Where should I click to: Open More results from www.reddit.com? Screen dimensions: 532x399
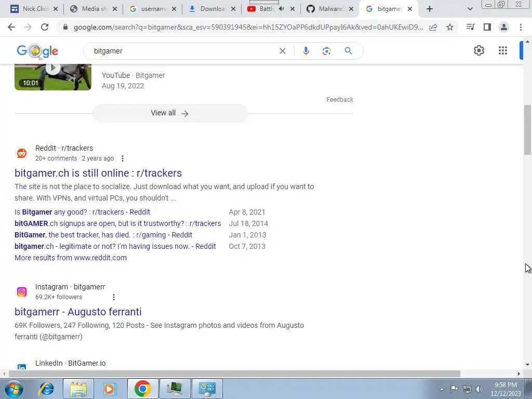coord(71,258)
